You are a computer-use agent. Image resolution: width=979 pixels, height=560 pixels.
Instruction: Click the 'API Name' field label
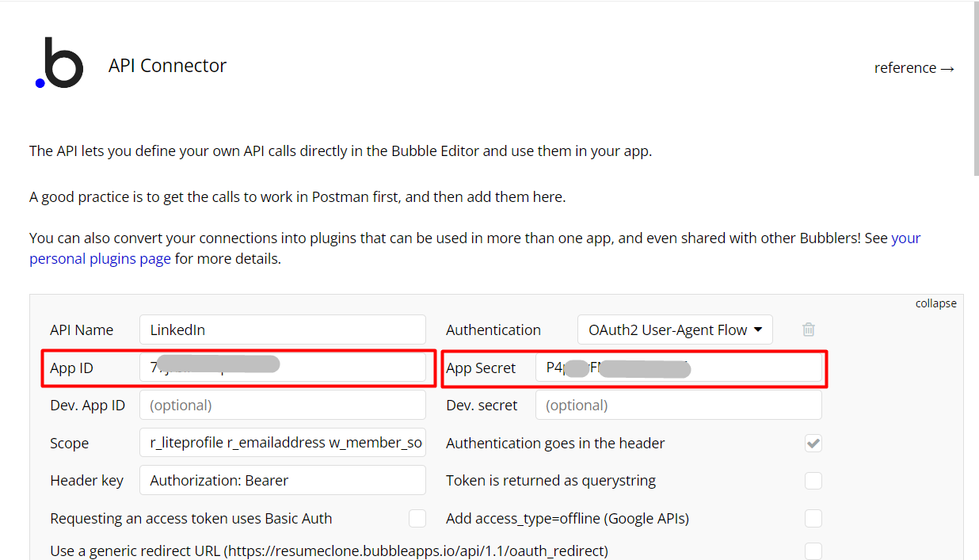(x=82, y=330)
